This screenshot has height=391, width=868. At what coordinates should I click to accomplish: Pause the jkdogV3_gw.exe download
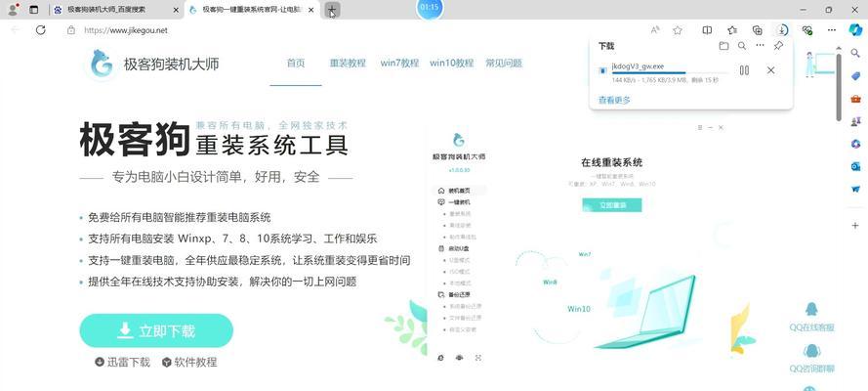coord(744,70)
